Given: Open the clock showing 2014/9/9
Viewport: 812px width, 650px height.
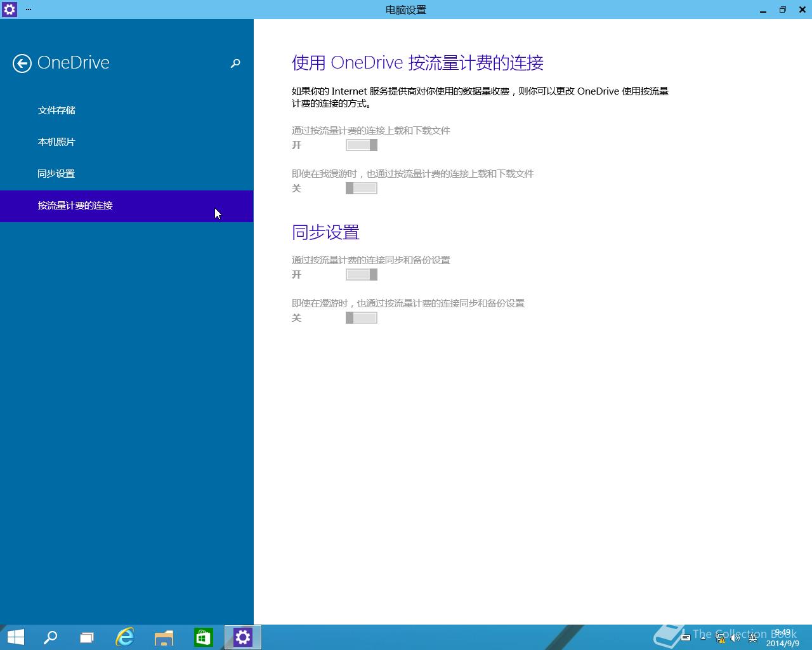Looking at the screenshot, I should point(783,637).
